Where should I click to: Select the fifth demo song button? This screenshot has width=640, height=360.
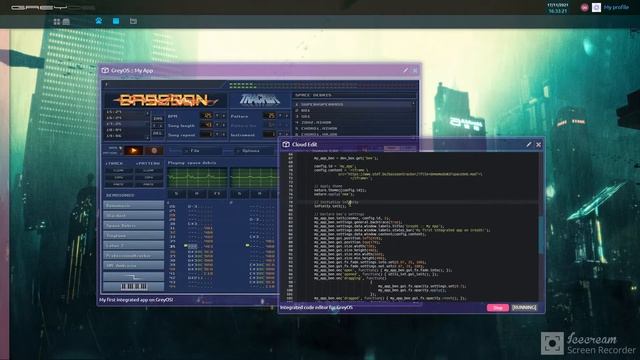[133, 246]
